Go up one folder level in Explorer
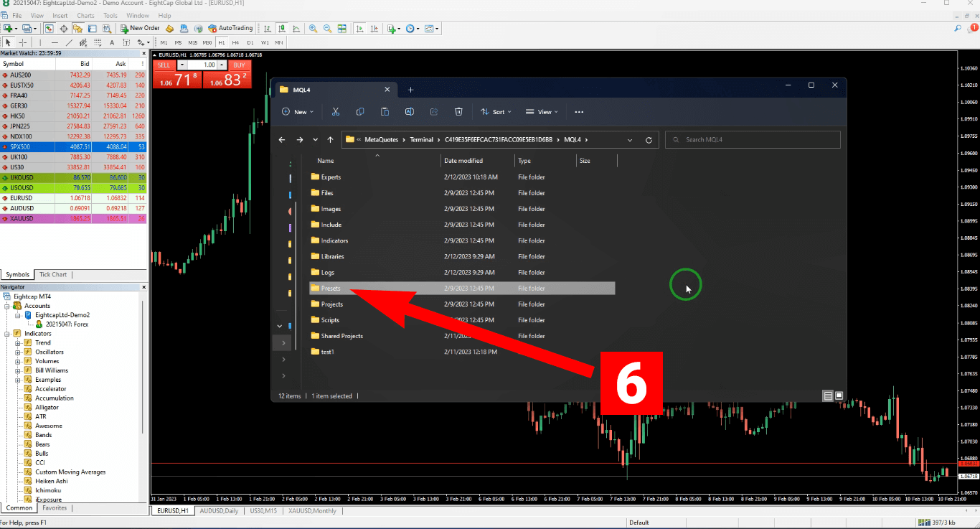The image size is (980, 529). click(330, 140)
